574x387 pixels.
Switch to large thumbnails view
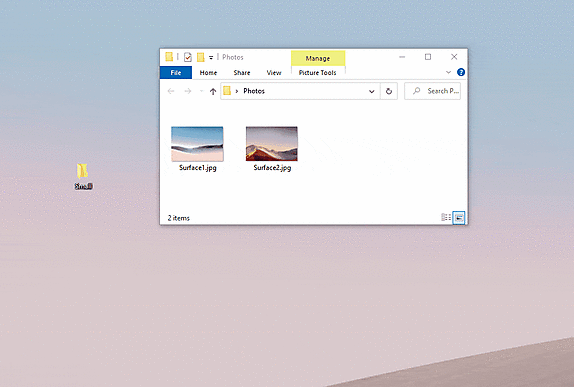pyautogui.click(x=459, y=217)
